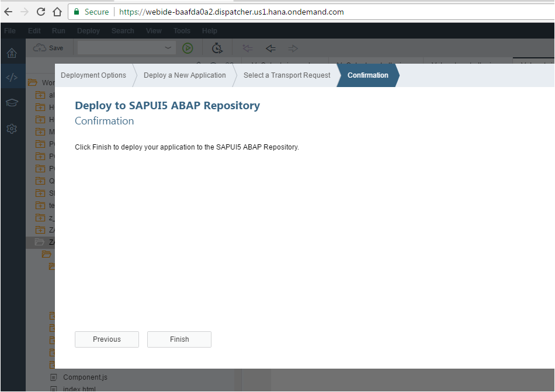Expand the 'SI' folder in workspace tree

coord(45,193)
